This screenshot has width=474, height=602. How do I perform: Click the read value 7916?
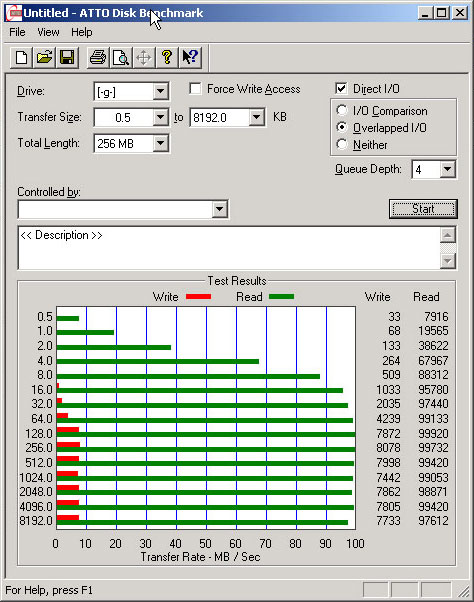coord(436,316)
